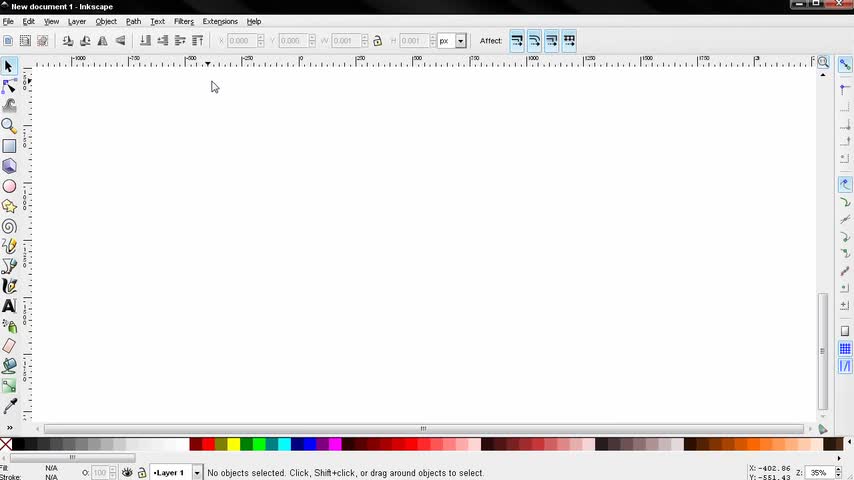
Task: Select the 3D Box tool
Action: click(9, 166)
